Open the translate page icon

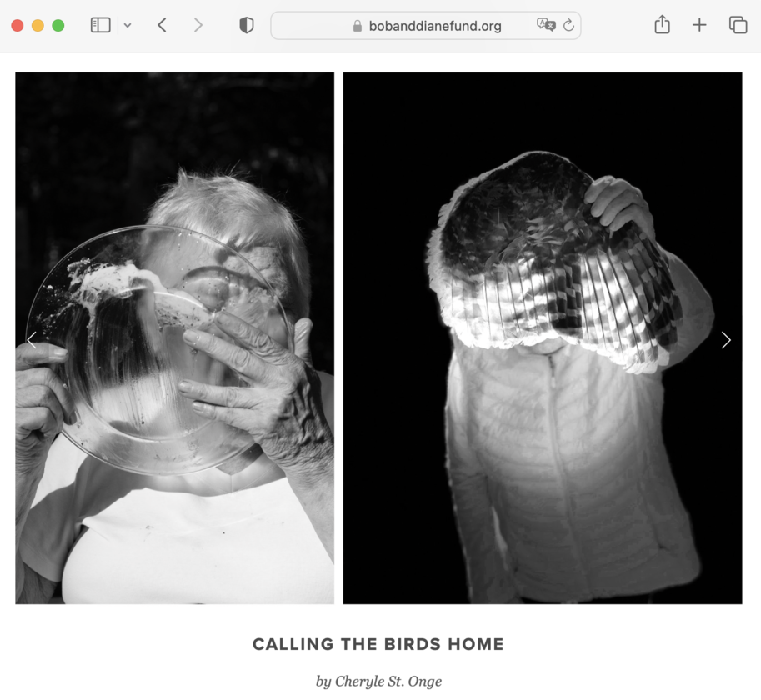point(546,25)
